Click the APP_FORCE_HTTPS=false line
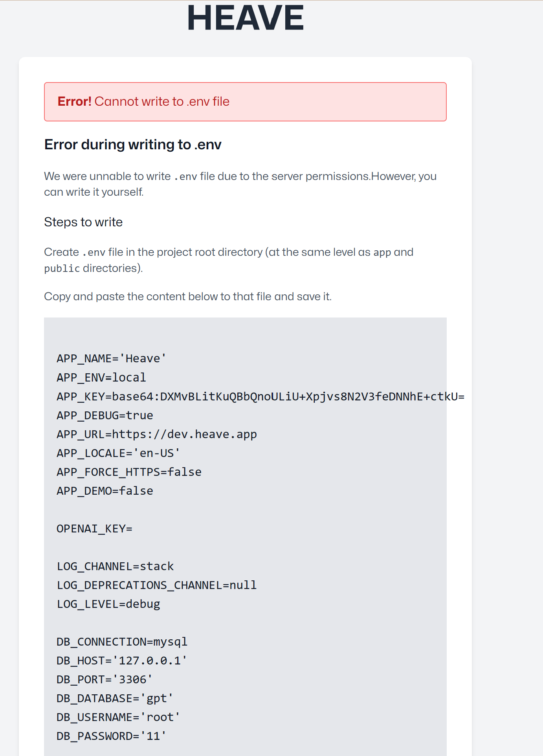The width and height of the screenshot is (543, 756). (129, 472)
